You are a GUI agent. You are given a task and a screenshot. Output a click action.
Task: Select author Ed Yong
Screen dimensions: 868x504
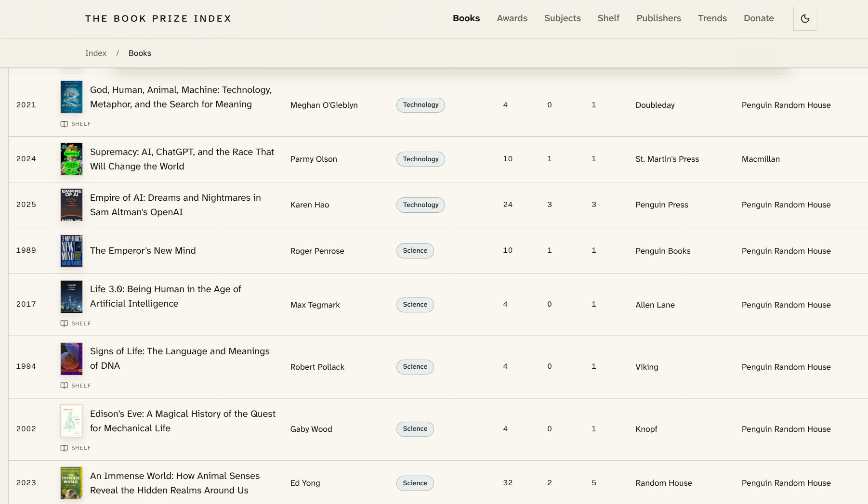[305, 483]
